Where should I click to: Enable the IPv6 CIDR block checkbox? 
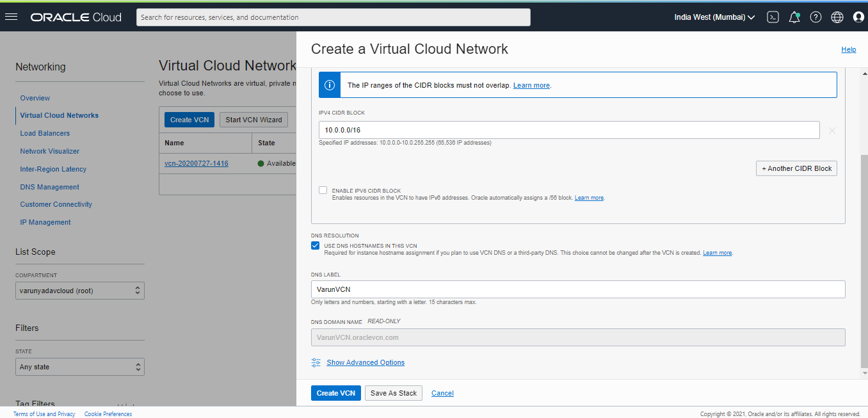pyautogui.click(x=323, y=190)
